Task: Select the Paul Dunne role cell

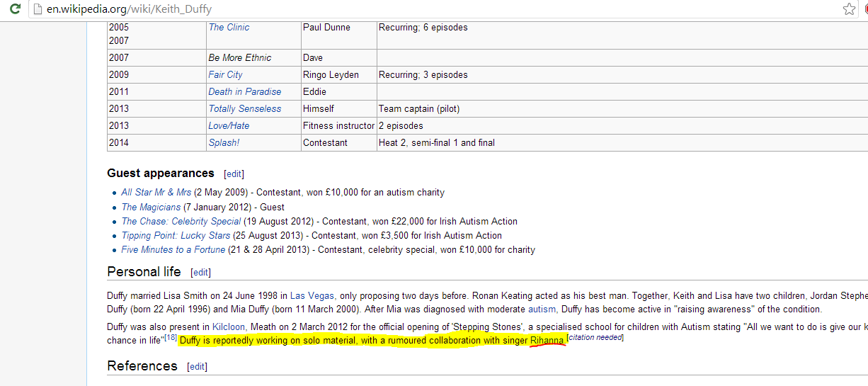Action: pos(338,34)
